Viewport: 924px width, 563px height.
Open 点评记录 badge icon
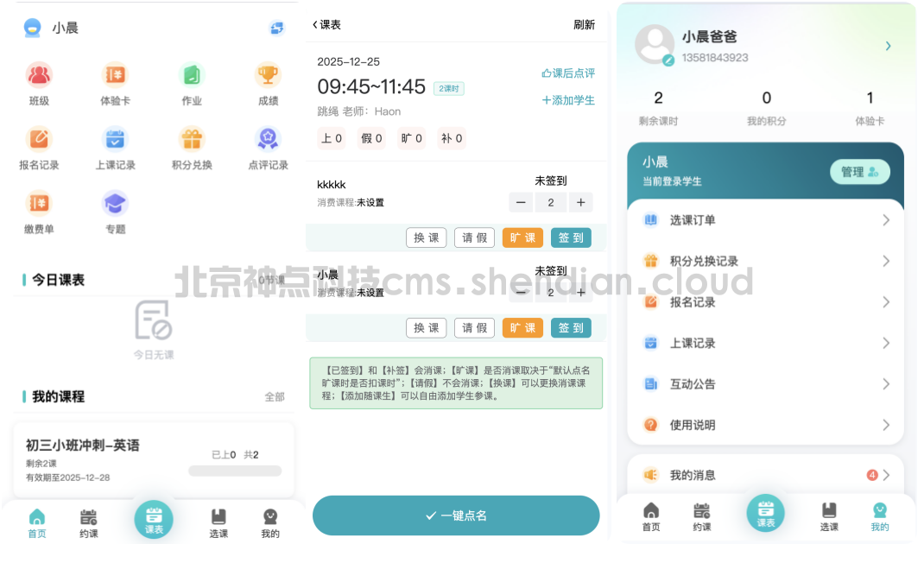click(x=268, y=139)
